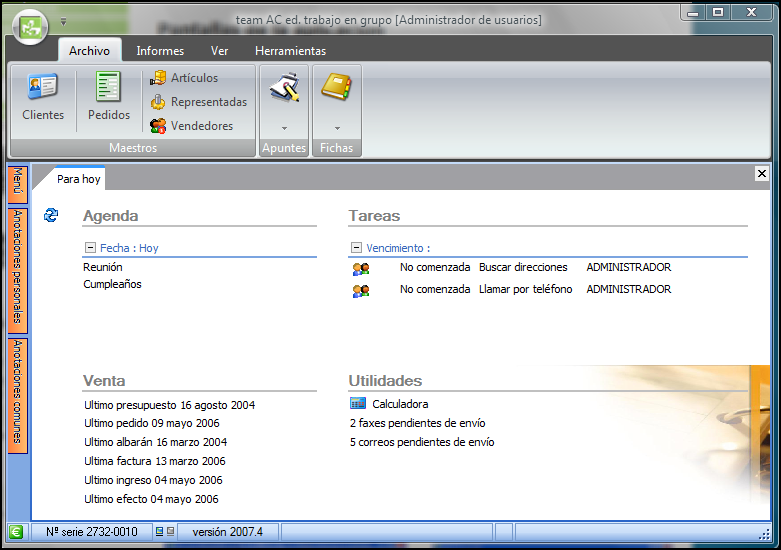781x550 pixels.
Task: Open Ultimo albarán 16 marzo 2004
Action: [x=155, y=442]
